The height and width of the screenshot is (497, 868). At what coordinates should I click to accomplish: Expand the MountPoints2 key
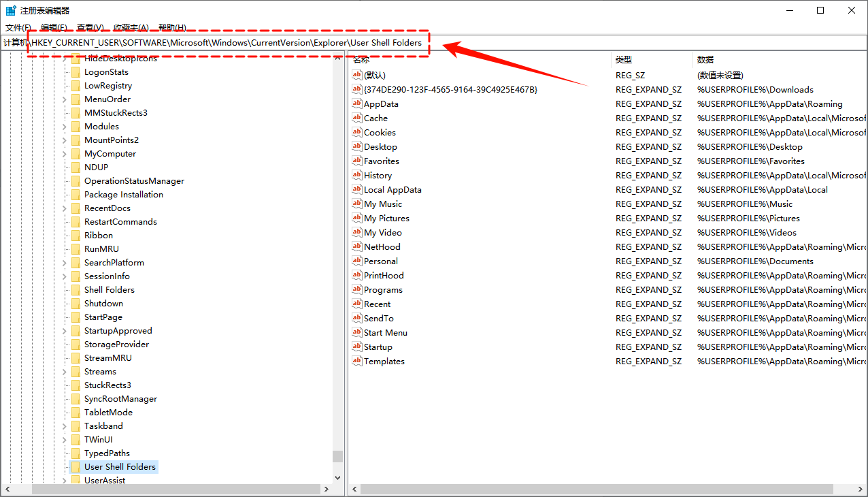[x=65, y=140]
